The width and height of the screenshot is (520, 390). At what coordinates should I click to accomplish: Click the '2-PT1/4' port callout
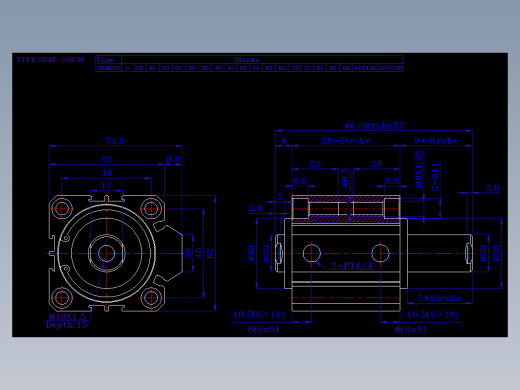tap(351, 266)
